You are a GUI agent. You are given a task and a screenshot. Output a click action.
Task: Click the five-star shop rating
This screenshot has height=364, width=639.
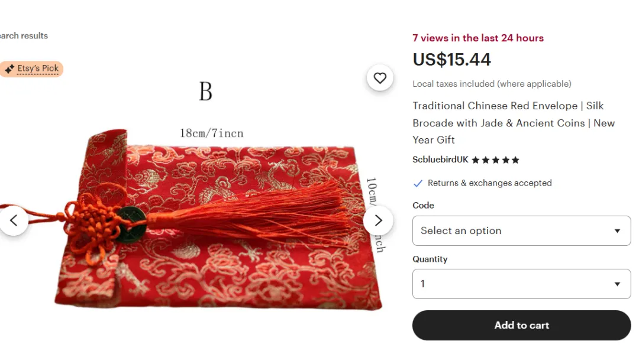pyautogui.click(x=495, y=160)
